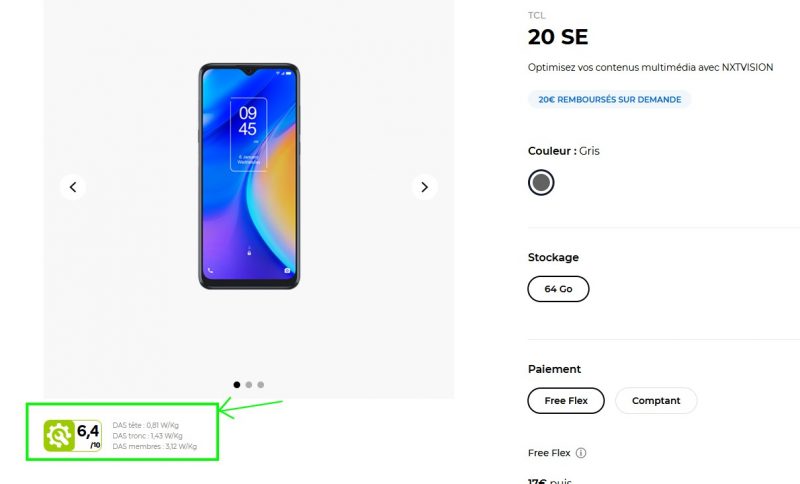The height and width of the screenshot is (484, 800).
Task: Open the 20€ remboursés sur demande offer
Action: point(609,100)
